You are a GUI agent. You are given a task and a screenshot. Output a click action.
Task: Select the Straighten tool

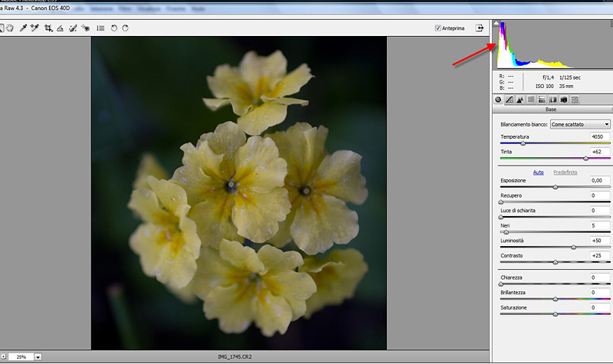(61, 28)
